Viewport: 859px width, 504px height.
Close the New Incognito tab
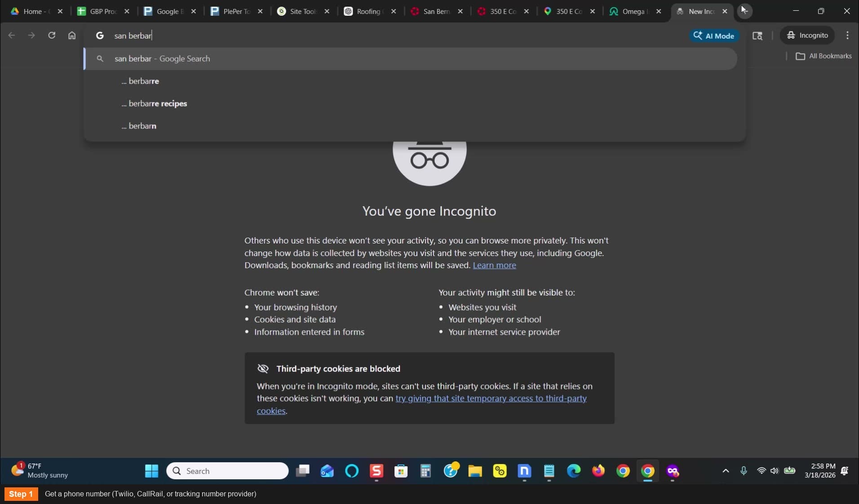click(x=725, y=11)
